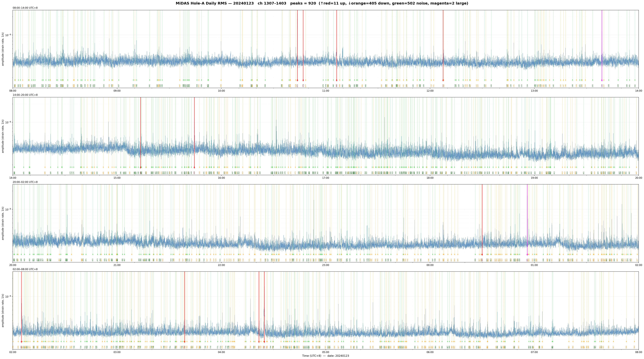Click the 10⁻⁸ y-tick label in the 20:00–02:00 panel
Viewport: 644px width, 359px height.
point(8,209)
